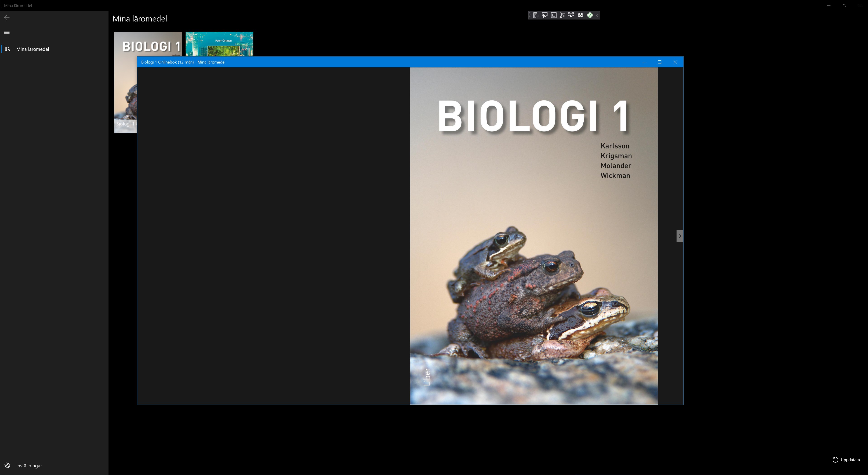Toggle the hamburger navigation menu

coord(7,32)
